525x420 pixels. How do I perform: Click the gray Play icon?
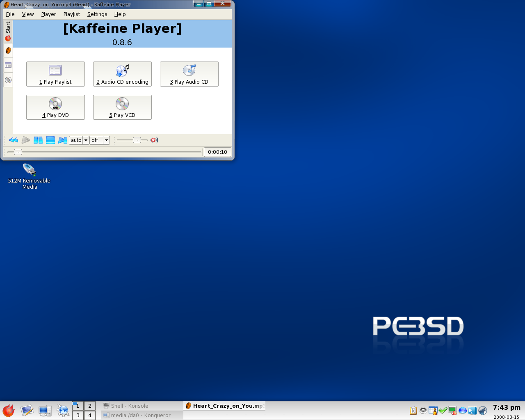[26, 140]
